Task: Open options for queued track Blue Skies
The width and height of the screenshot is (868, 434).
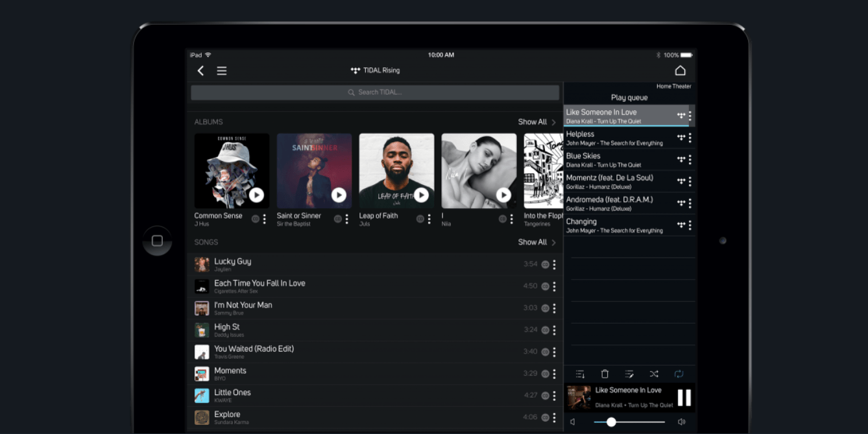Action: click(690, 160)
